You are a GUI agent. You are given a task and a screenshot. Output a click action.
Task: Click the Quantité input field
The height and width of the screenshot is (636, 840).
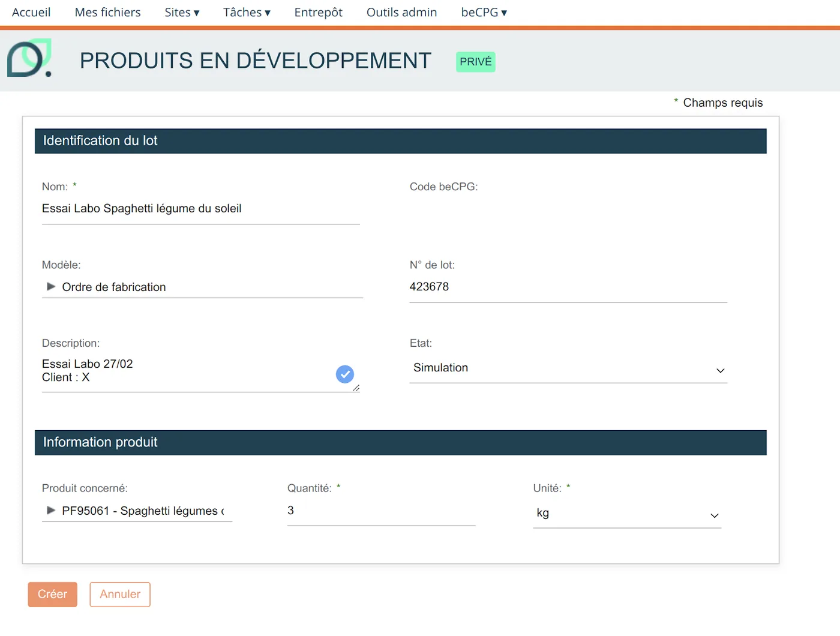[382, 511]
